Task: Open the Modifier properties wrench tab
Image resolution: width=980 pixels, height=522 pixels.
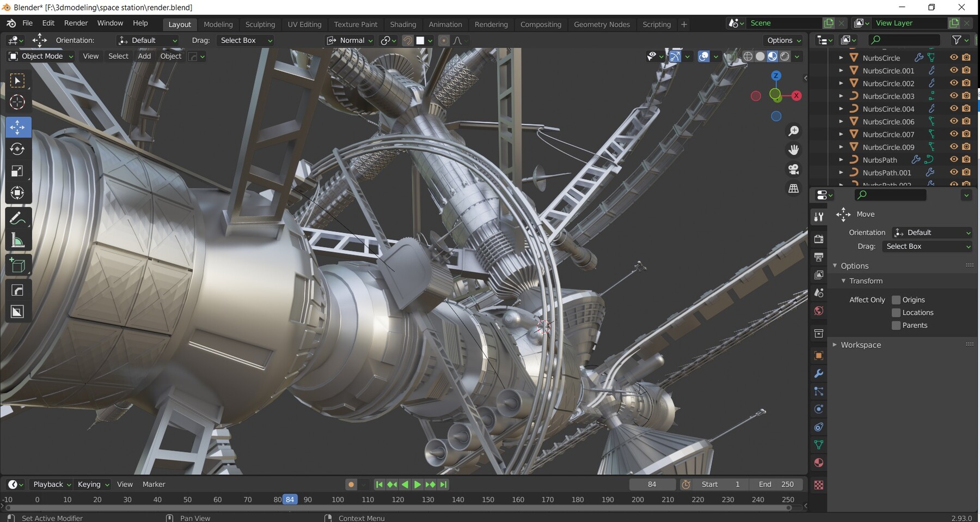Action: (818, 374)
